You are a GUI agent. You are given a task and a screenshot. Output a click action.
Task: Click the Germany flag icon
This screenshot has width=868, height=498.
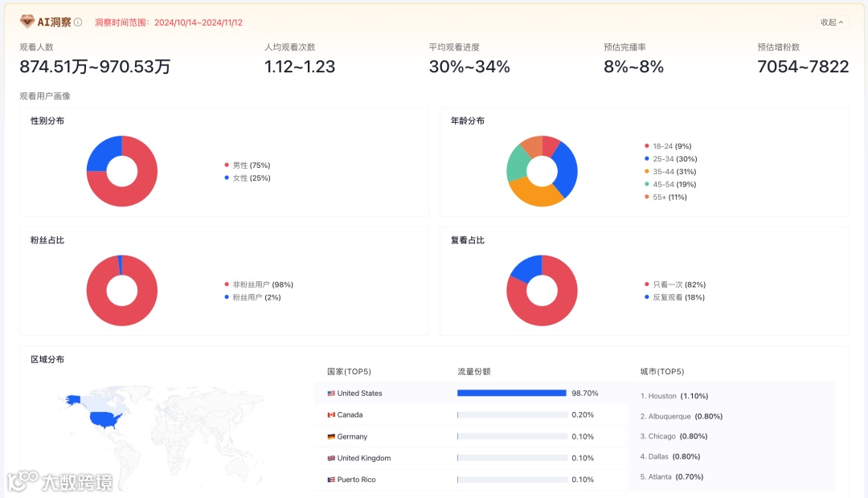click(331, 437)
